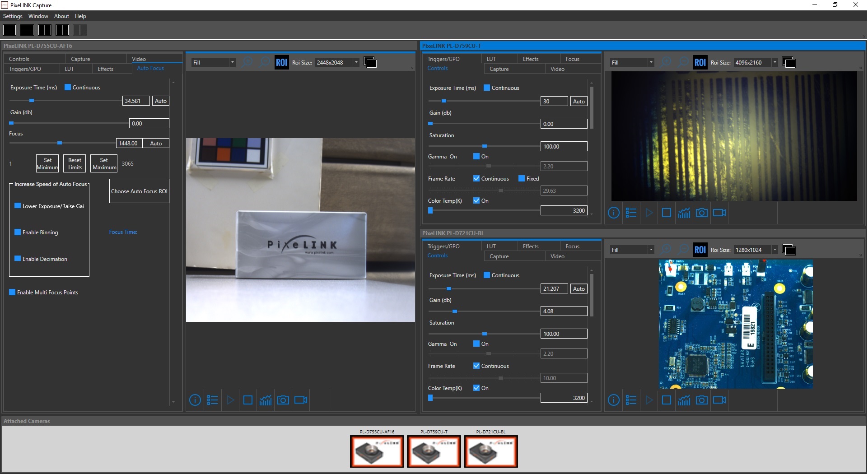
Task: Open the Roi Size 2448x2048 dropdown
Action: point(356,63)
